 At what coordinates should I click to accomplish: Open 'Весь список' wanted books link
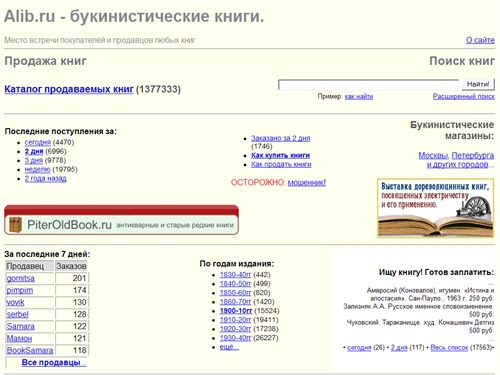coord(449,348)
